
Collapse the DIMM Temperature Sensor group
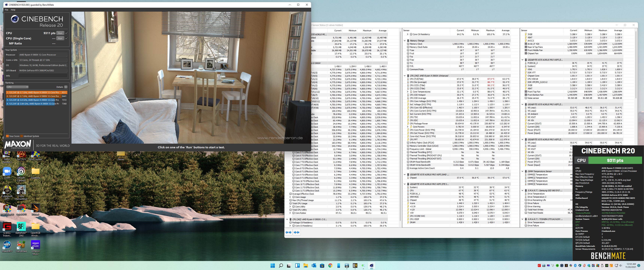click(x=523, y=171)
